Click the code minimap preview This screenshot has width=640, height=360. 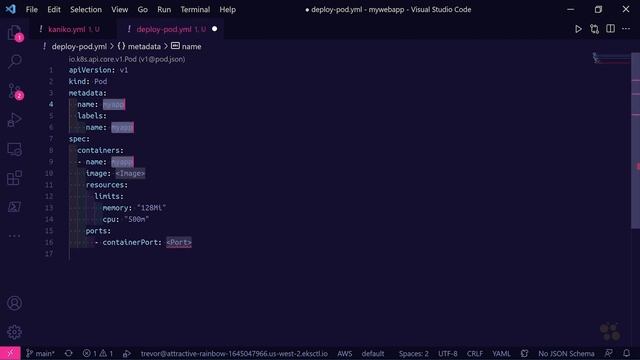coord(611,58)
